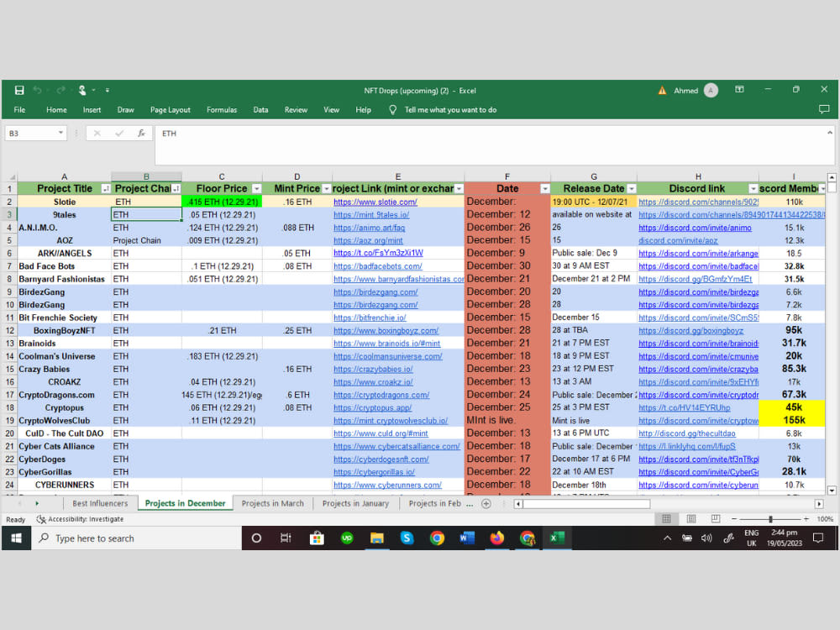Viewport: 840px width, 630px height.
Task: Switch to Best Influencers sheet tab
Action: click(100, 503)
